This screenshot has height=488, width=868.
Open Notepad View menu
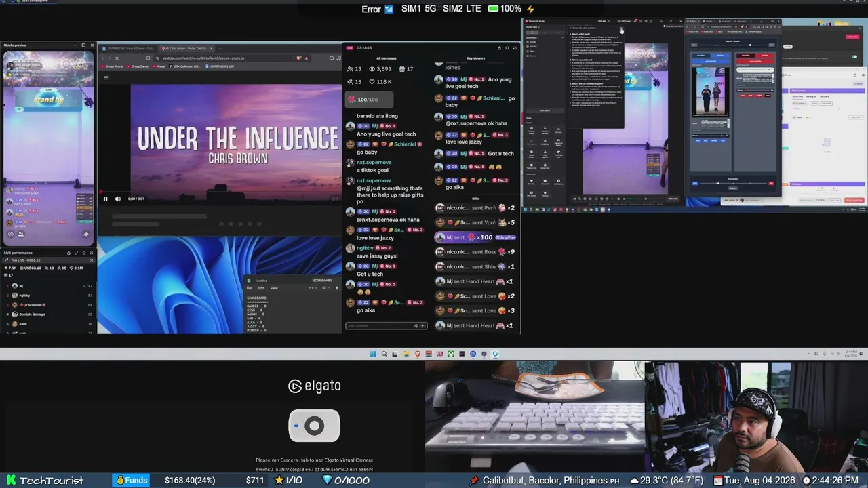point(274,288)
